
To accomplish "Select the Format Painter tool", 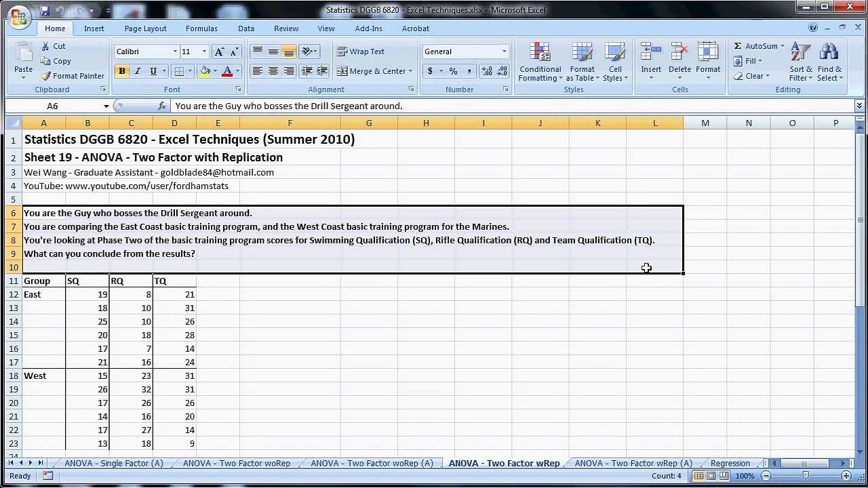I will tap(73, 76).
